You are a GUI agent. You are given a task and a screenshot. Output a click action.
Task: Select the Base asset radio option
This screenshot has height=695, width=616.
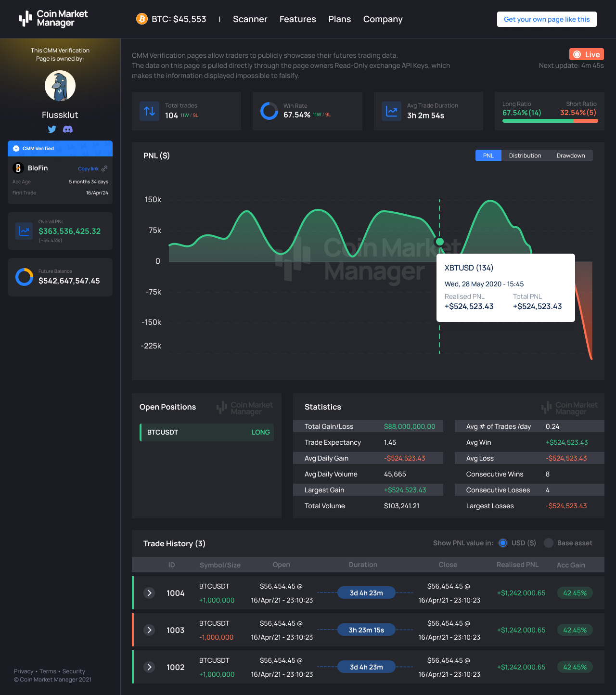coord(549,543)
